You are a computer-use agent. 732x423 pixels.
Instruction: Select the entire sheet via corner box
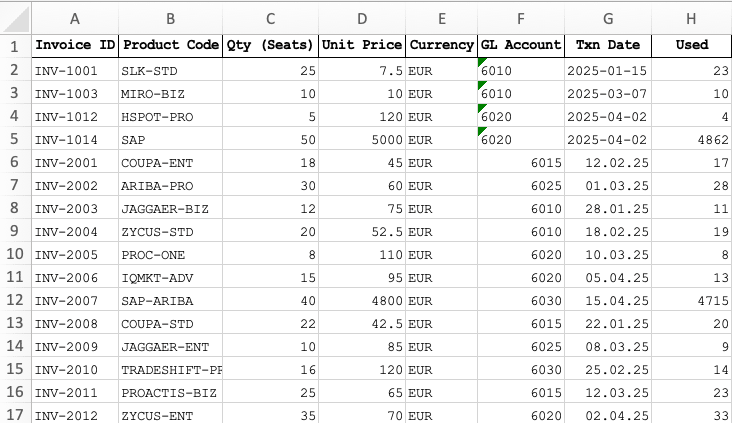tap(14, 19)
